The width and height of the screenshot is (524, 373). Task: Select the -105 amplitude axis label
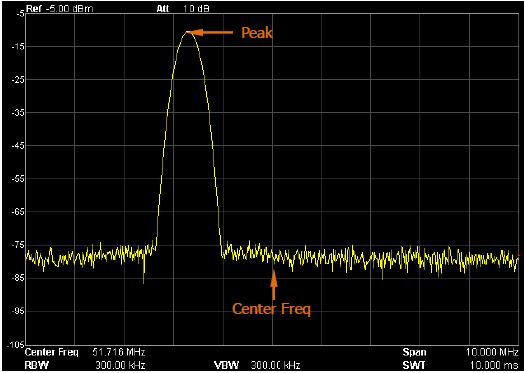(x=17, y=345)
